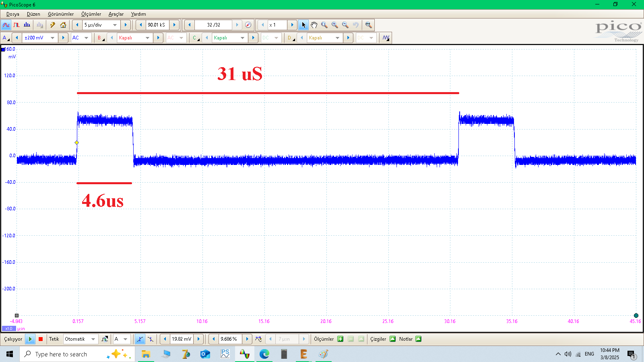Decrease pre-trigger 9.686 % value
The height and width of the screenshot is (362, 644).
point(214,339)
